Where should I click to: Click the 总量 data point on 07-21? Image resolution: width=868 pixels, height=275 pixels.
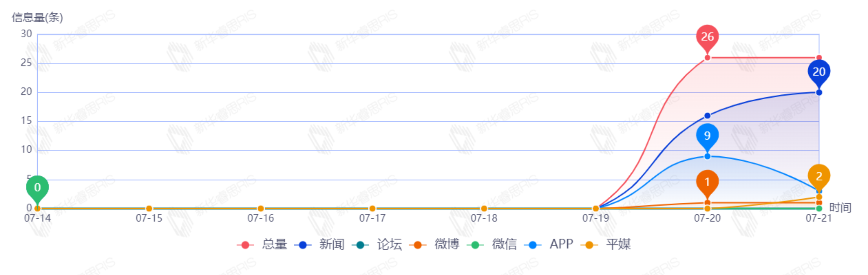(819, 58)
